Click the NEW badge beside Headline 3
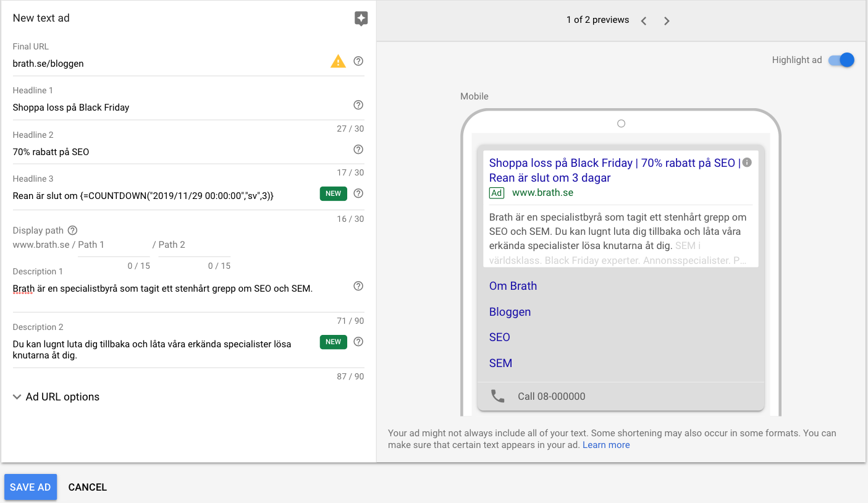The height and width of the screenshot is (503, 868). coord(334,193)
